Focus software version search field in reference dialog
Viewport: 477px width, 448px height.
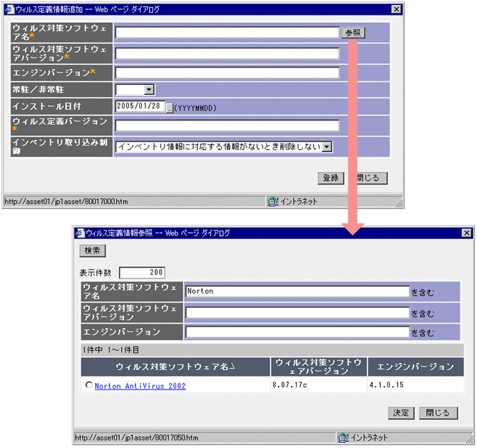point(297,313)
